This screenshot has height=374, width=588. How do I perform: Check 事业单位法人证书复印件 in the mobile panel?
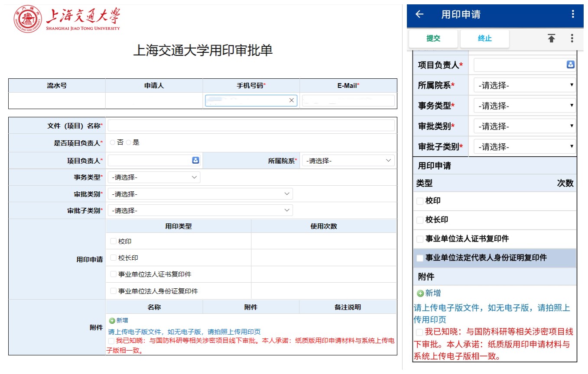pyautogui.click(x=420, y=239)
